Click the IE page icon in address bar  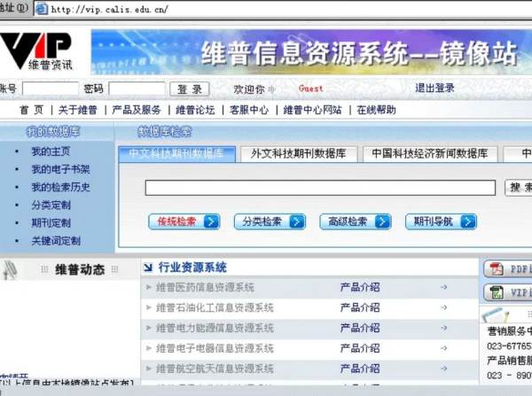point(42,9)
